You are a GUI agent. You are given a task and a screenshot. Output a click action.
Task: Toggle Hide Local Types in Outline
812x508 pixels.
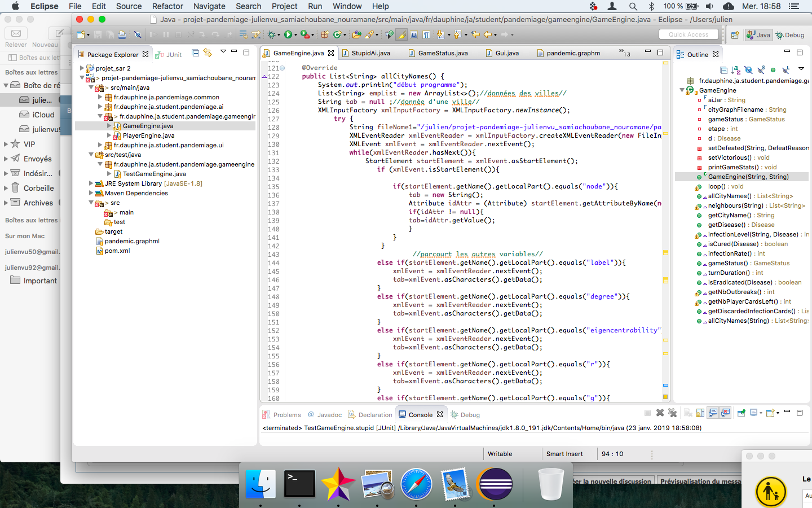coord(785,70)
